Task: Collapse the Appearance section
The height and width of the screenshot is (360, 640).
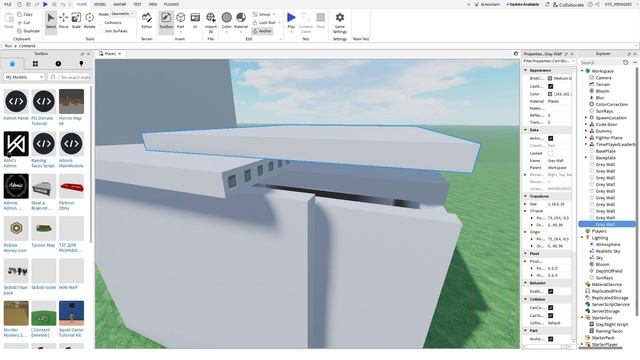Action: 525,70
